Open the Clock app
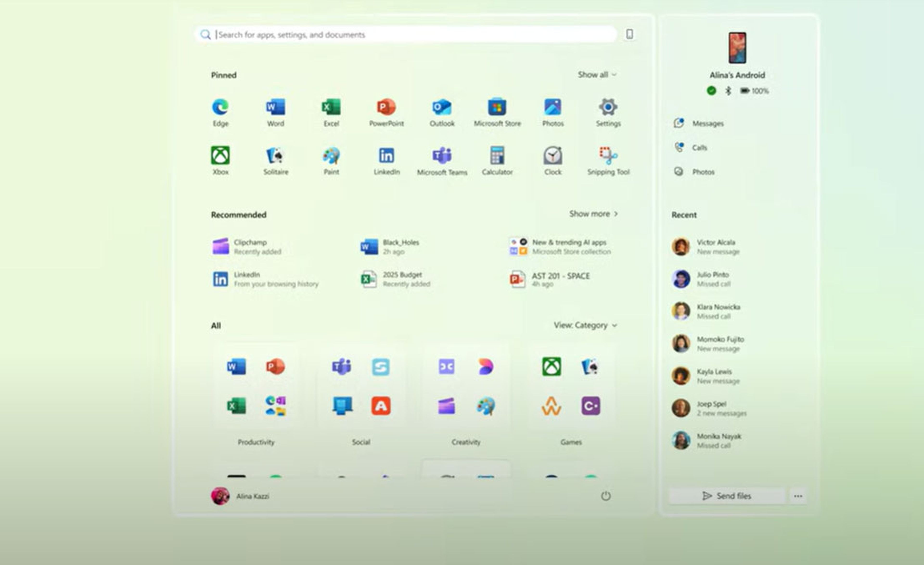Viewport: 924px width, 565px height. [553, 161]
